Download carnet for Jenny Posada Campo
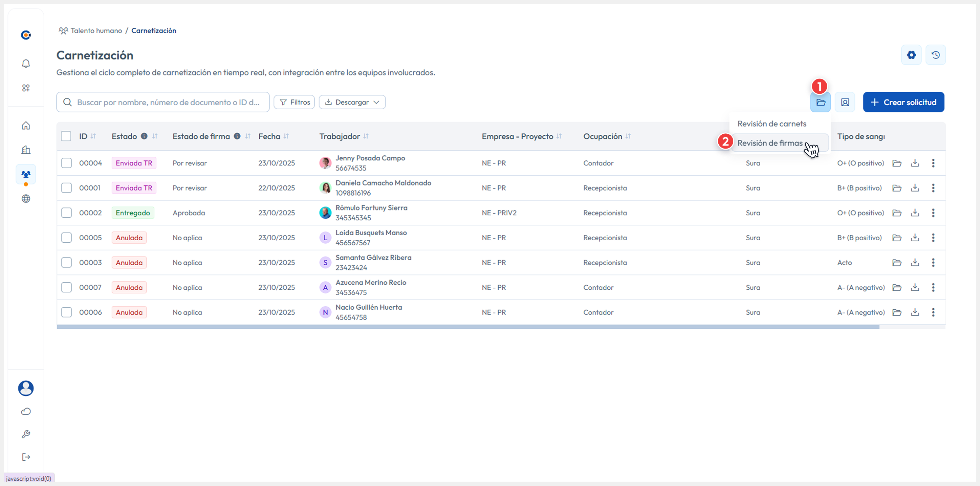 915,163
